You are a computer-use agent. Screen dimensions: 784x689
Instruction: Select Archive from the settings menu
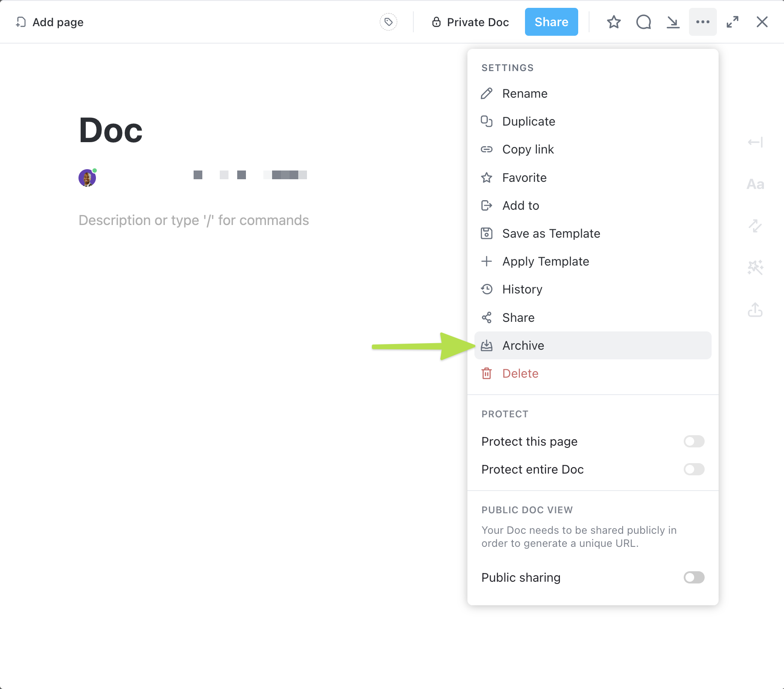click(523, 345)
